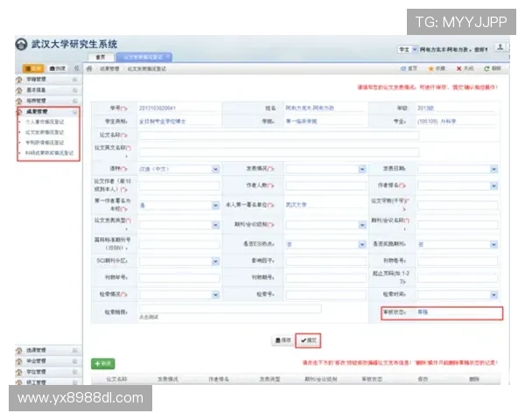The image size is (525, 420).
Task: Expand the 学籍管理 sidebar section
Action: 74,80
